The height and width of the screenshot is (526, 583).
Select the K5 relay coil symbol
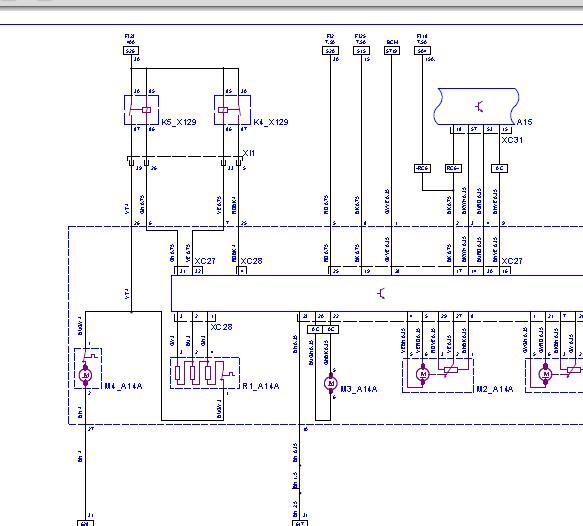click(x=146, y=110)
